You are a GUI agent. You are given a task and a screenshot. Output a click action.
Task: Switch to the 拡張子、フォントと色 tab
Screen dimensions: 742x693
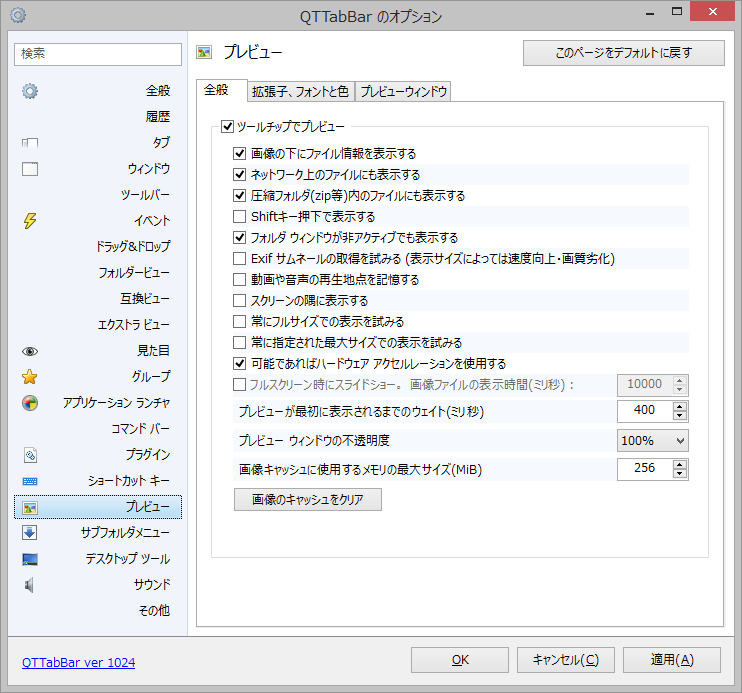coord(300,92)
